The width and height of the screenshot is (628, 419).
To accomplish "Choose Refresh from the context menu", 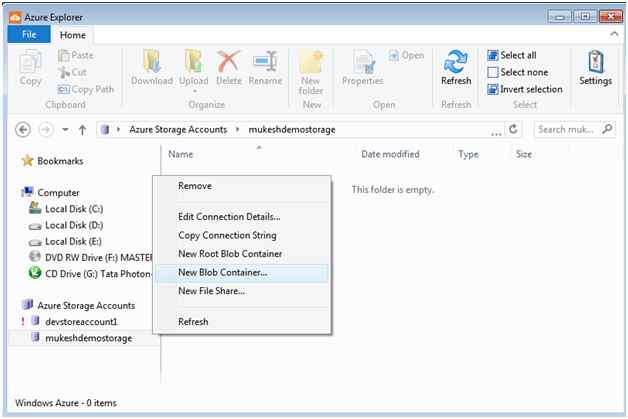I will 242,322.
